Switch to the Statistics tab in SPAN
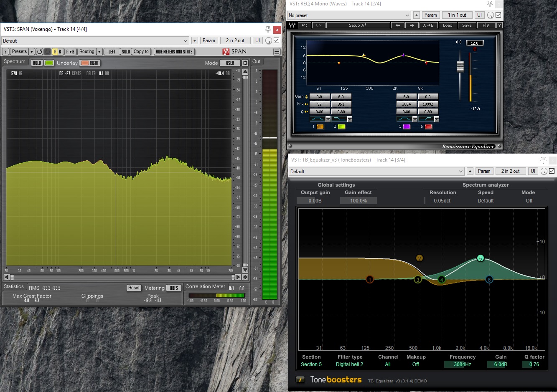Image resolution: width=557 pixels, height=392 pixels. 14,287
